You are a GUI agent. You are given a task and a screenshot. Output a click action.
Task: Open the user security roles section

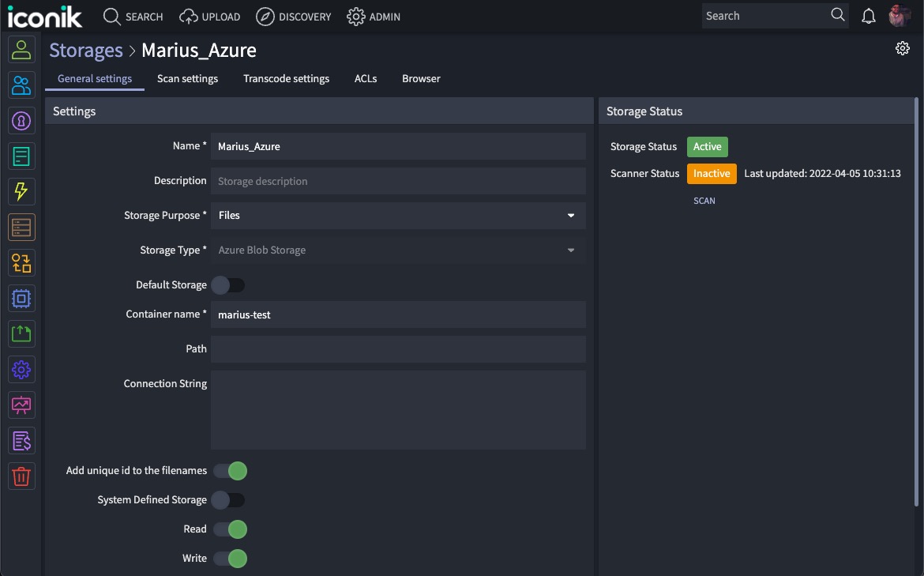[x=21, y=120]
